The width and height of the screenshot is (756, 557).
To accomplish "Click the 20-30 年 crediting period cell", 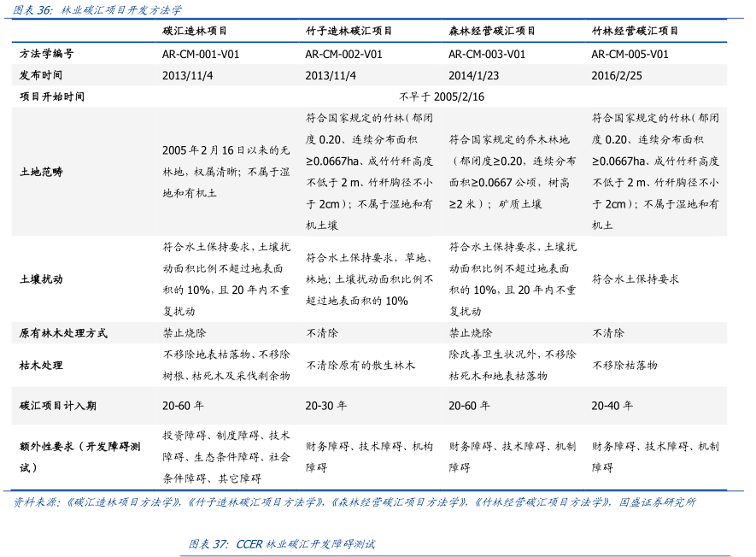I will coord(326,406).
